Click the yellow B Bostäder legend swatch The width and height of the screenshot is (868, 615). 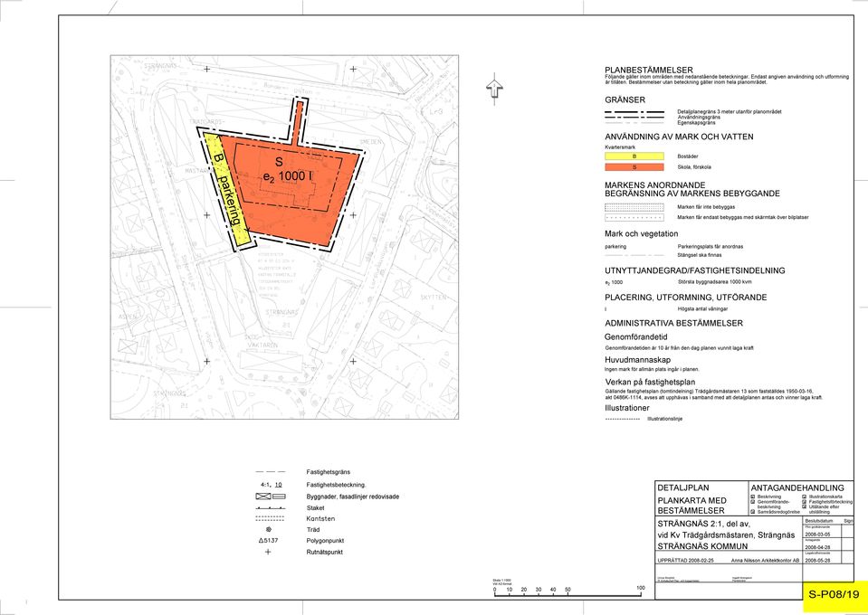[x=634, y=156]
